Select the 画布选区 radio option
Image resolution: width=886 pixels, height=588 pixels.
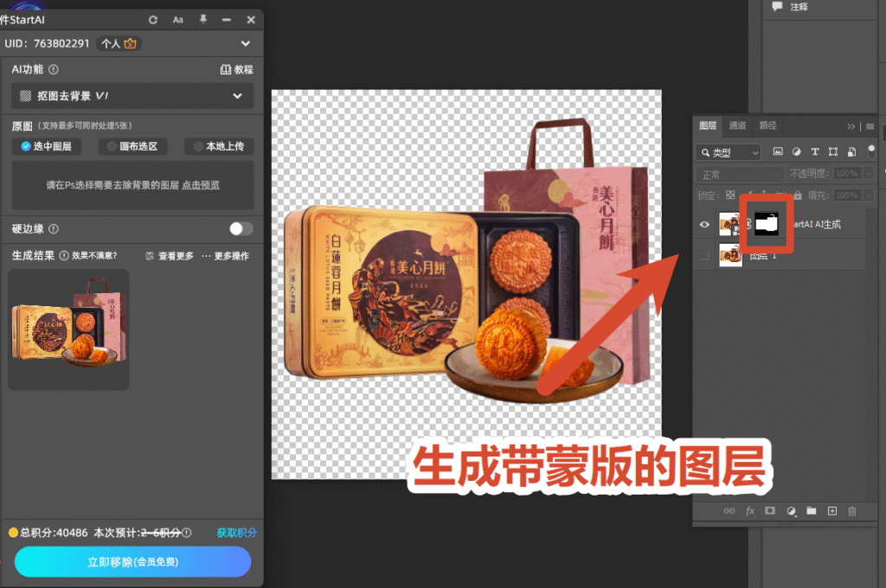click(x=133, y=146)
